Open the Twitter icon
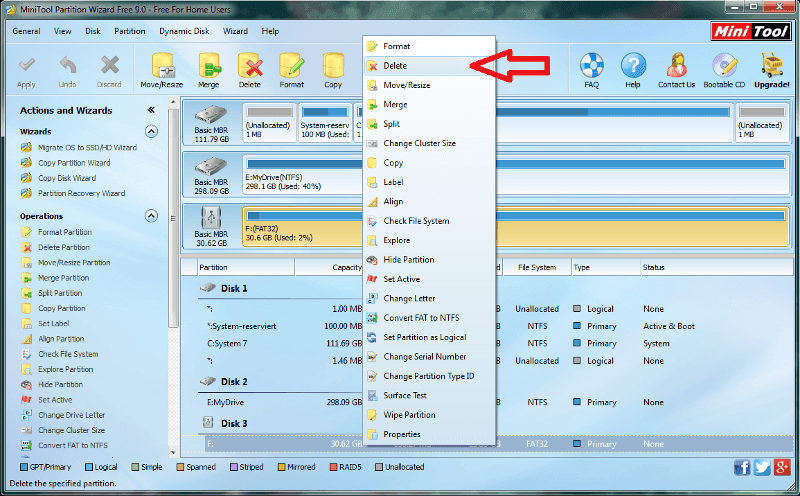 click(x=762, y=467)
